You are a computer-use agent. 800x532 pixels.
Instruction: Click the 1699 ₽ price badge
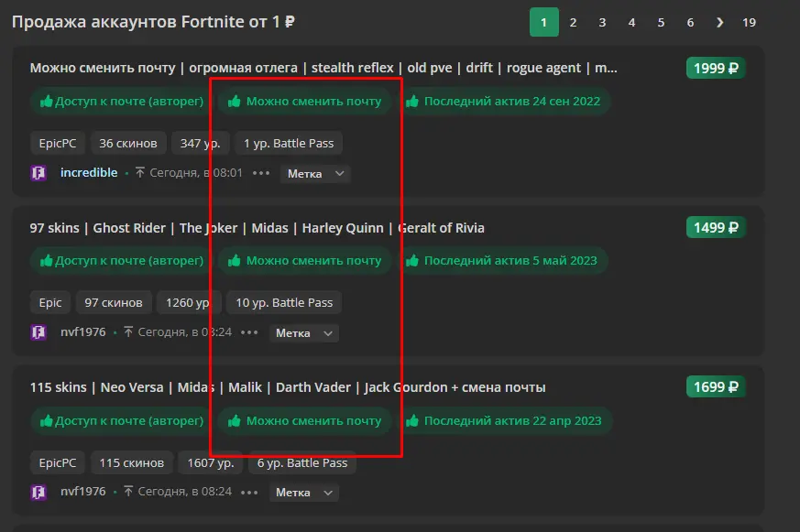[x=716, y=387]
